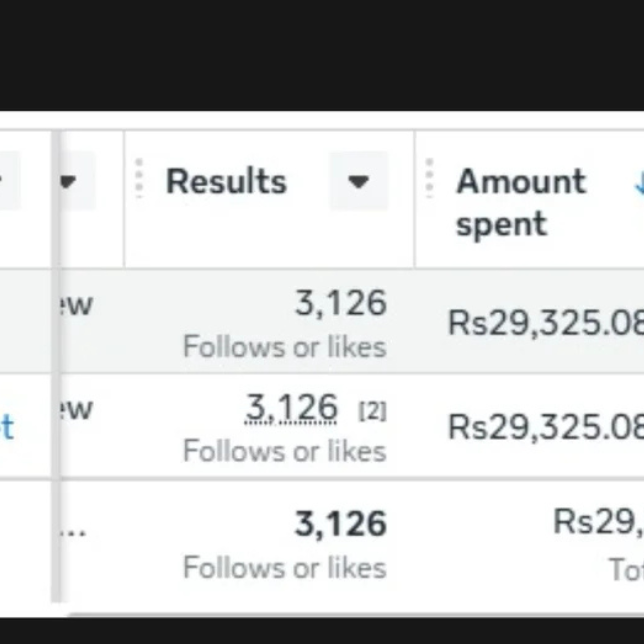This screenshot has height=644, width=644.
Task: Click the vertical frozen-column divider bar
Action: (x=56, y=367)
